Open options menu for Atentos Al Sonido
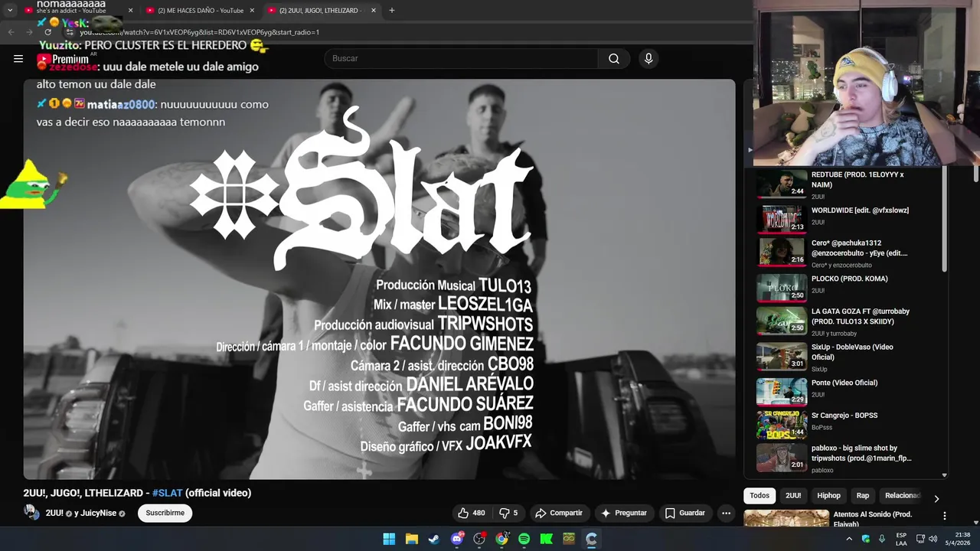Image resolution: width=980 pixels, height=551 pixels. click(944, 516)
